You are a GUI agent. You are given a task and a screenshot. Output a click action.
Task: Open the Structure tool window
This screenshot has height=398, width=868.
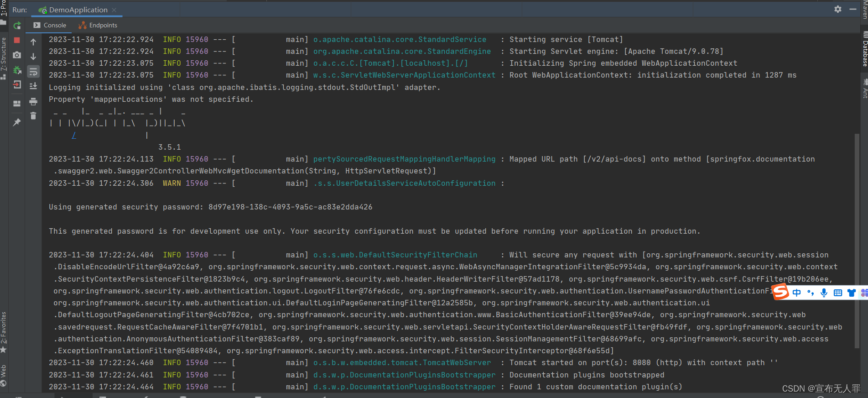[4, 58]
